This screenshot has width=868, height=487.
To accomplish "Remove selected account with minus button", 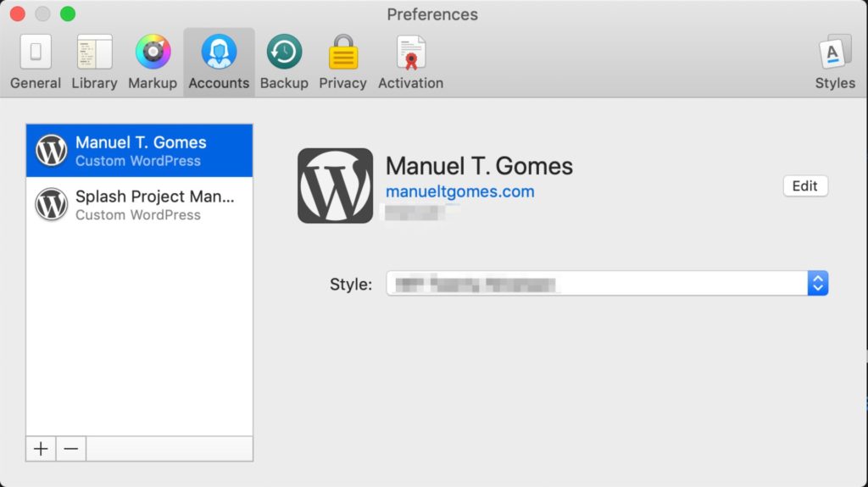I will click(x=71, y=449).
